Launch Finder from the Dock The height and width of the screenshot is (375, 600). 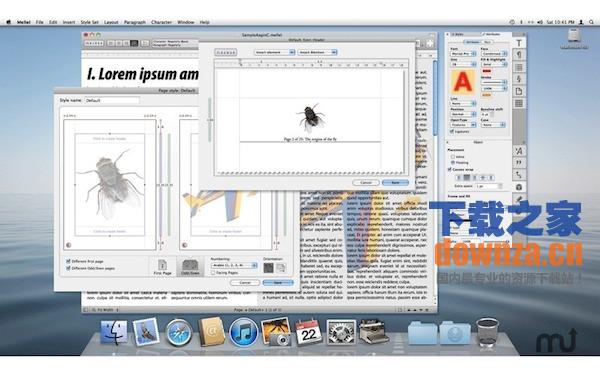114,332
